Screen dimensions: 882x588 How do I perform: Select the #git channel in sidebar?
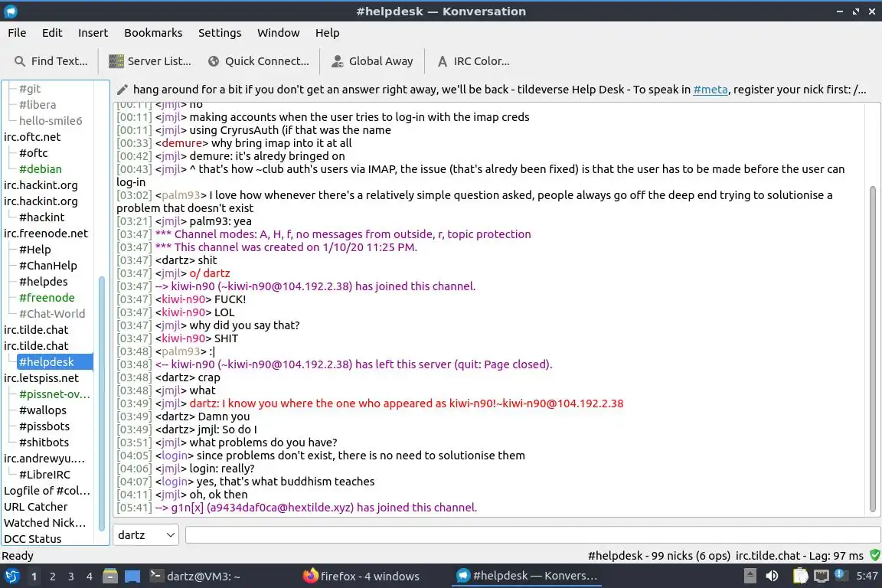[30, 88]
